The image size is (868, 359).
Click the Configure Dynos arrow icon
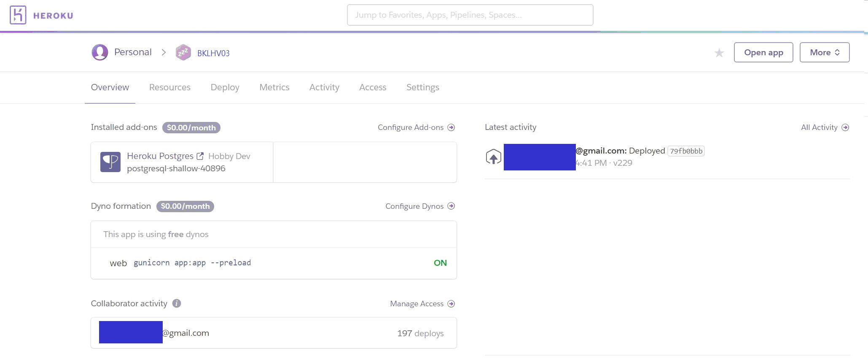pyautogui.click(x=451, y=206)
